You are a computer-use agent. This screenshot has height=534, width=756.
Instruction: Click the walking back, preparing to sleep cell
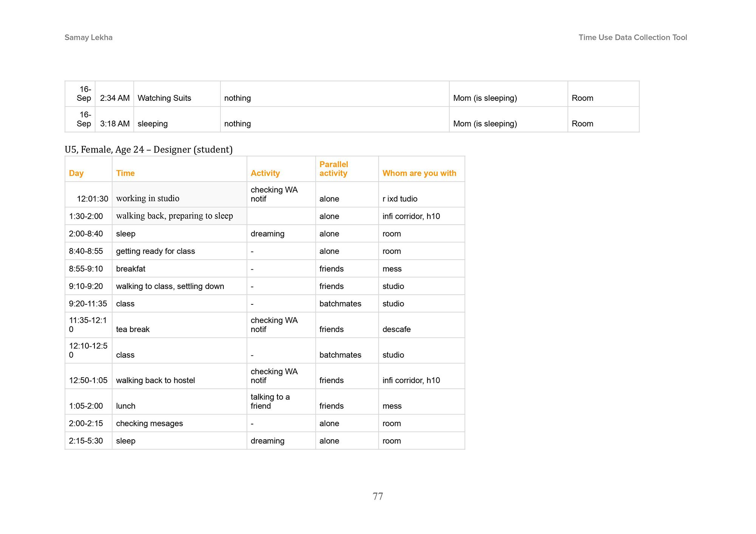[175, 216]
